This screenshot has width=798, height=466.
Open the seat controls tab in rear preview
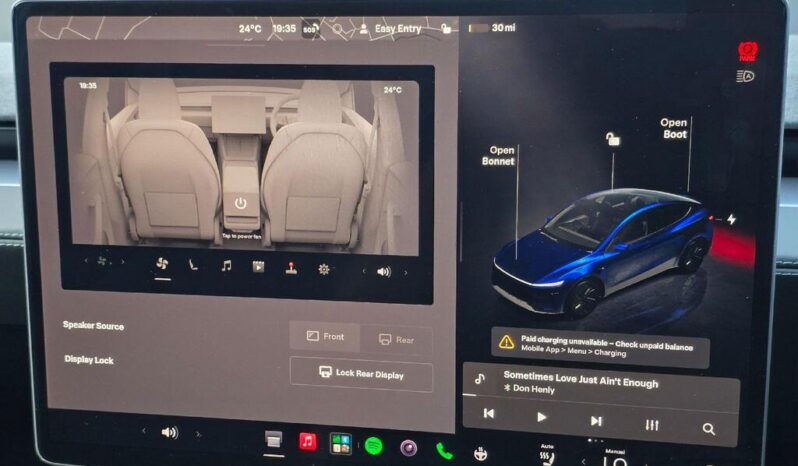point(193,265)
